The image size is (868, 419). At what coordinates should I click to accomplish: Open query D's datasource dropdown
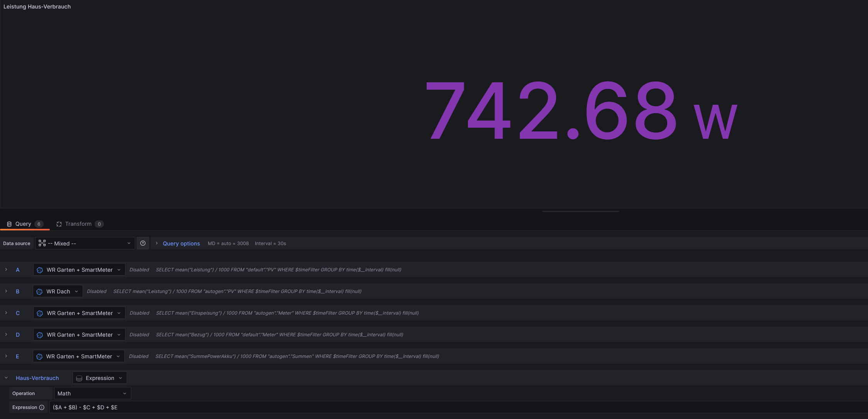pyautogui.click(x=79, y=335)
